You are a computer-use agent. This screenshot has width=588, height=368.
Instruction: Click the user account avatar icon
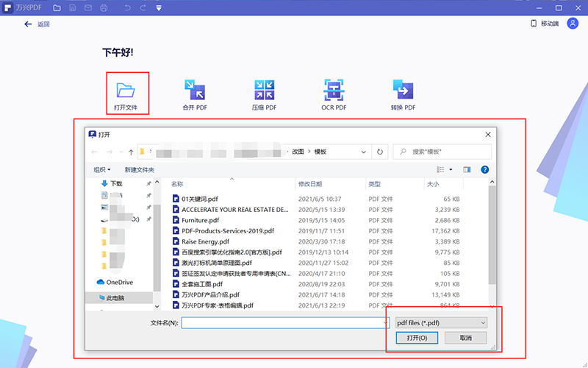(573, 24)
